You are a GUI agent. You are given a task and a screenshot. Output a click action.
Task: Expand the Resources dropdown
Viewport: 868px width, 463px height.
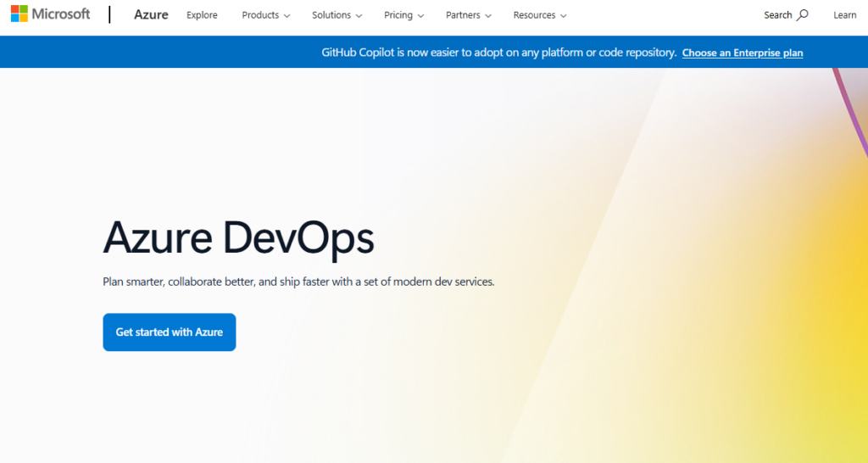click(540, 15)
